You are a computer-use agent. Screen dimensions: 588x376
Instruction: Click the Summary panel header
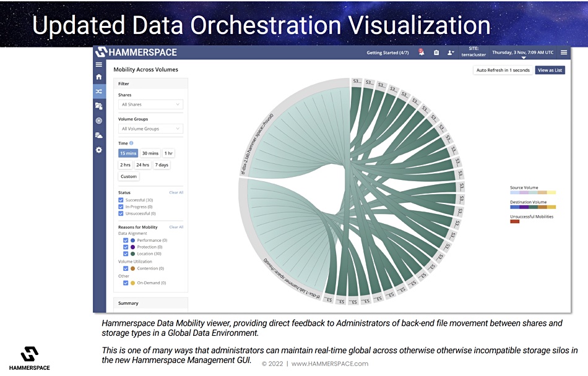tap(150, 304)
